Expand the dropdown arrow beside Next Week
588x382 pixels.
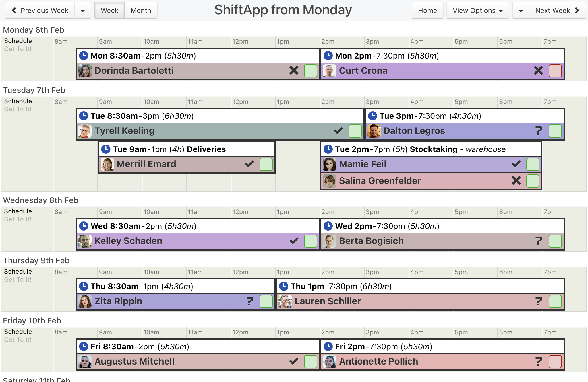point(521,11)
